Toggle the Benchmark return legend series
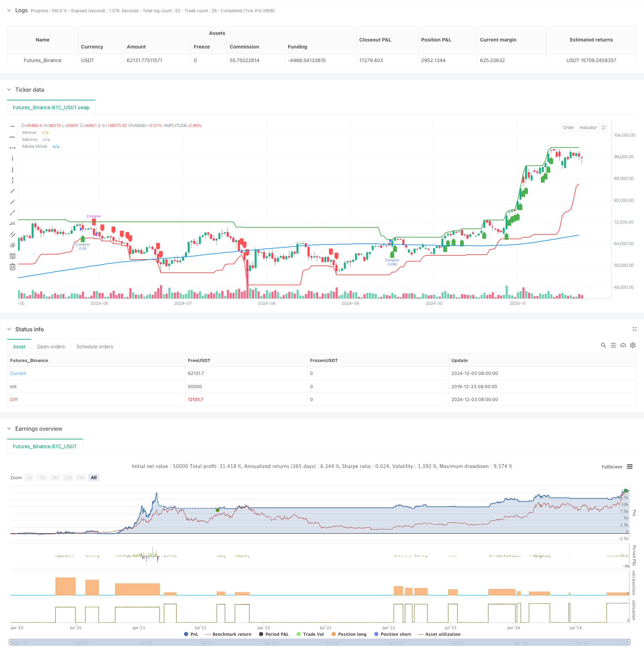This screenshot has height=656, width=644. pyautogui.click(x=229, y=634)
